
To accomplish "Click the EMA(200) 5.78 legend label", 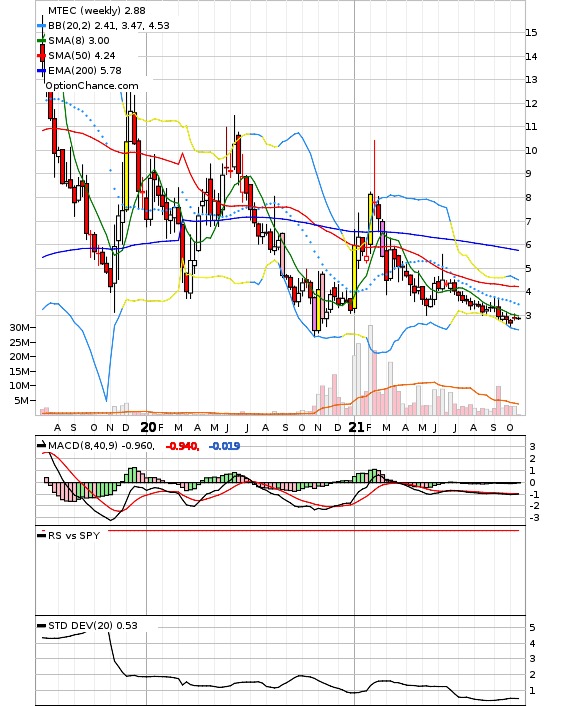I will 85,71.
